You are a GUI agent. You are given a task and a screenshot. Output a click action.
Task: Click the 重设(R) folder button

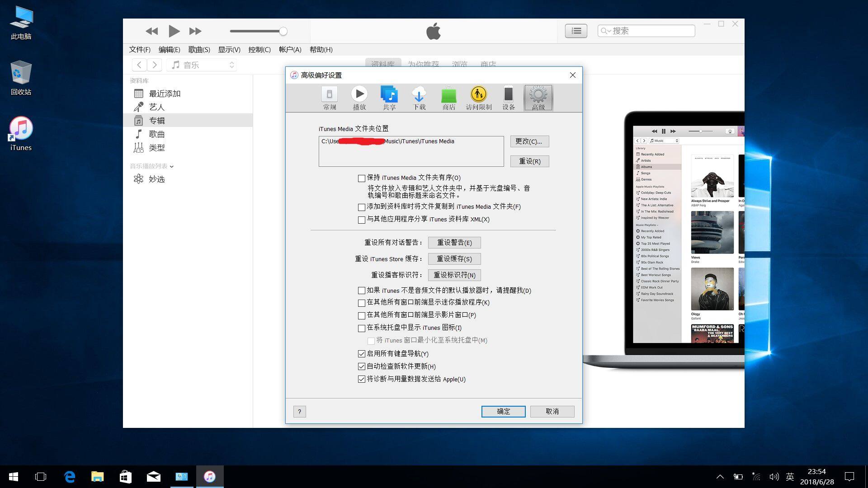(529, 161)
